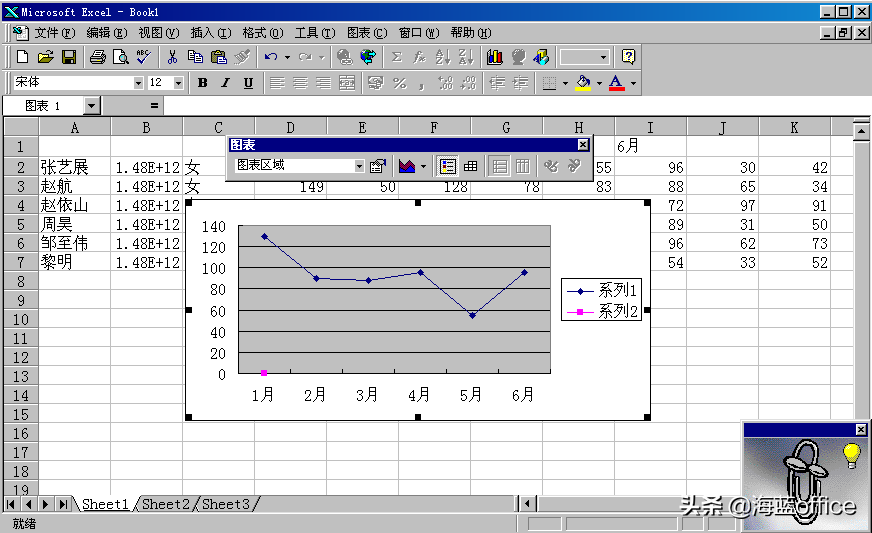Run the spelling check icon

tap(143, 57)
